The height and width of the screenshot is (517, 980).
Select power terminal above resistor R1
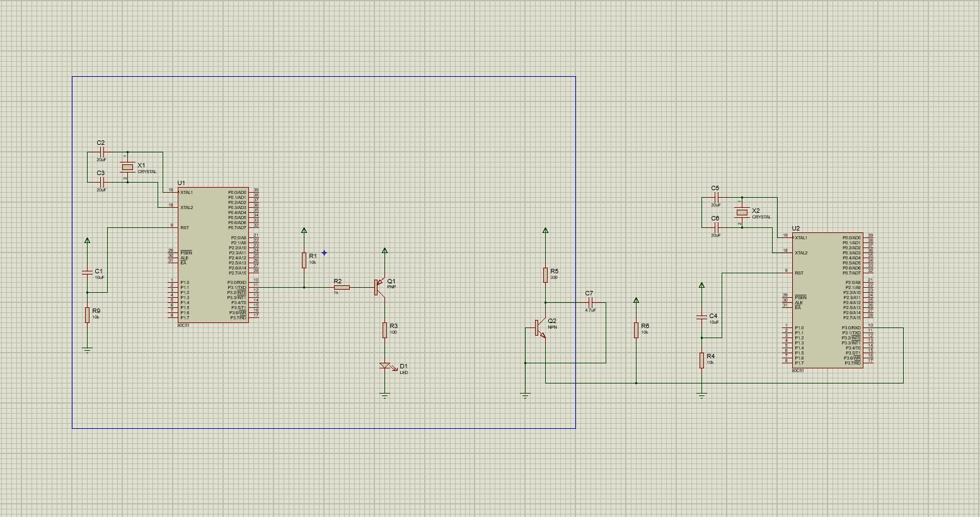click(304, 230)
